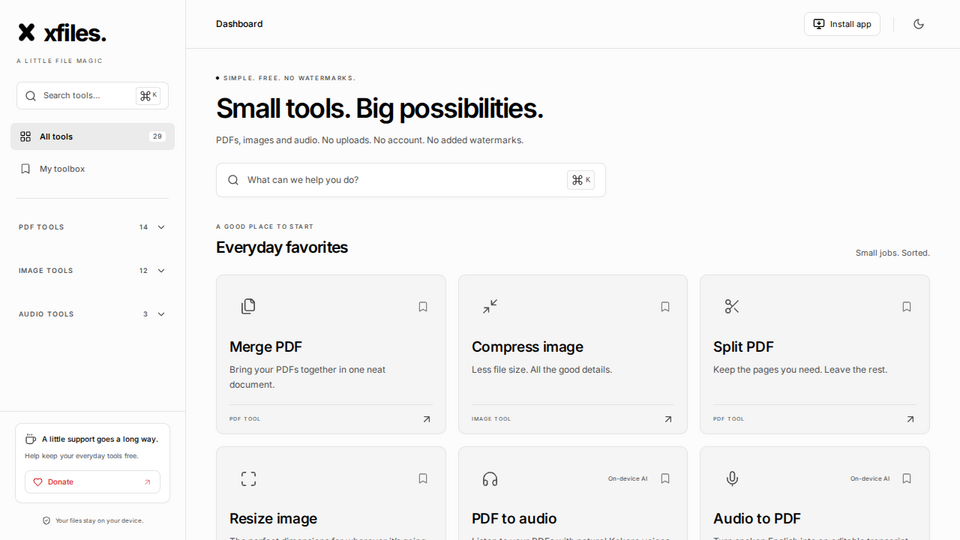Expand the PDF Tools section
This screenshot has height=540, width=960.
(92, 227)
